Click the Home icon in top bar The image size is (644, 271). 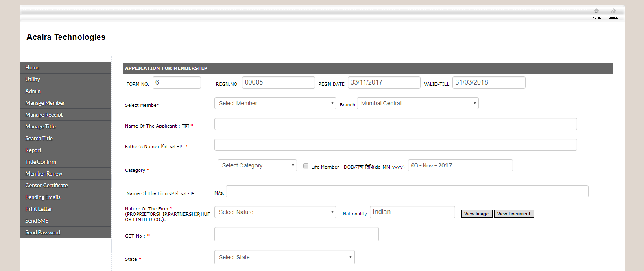(596, 11)
